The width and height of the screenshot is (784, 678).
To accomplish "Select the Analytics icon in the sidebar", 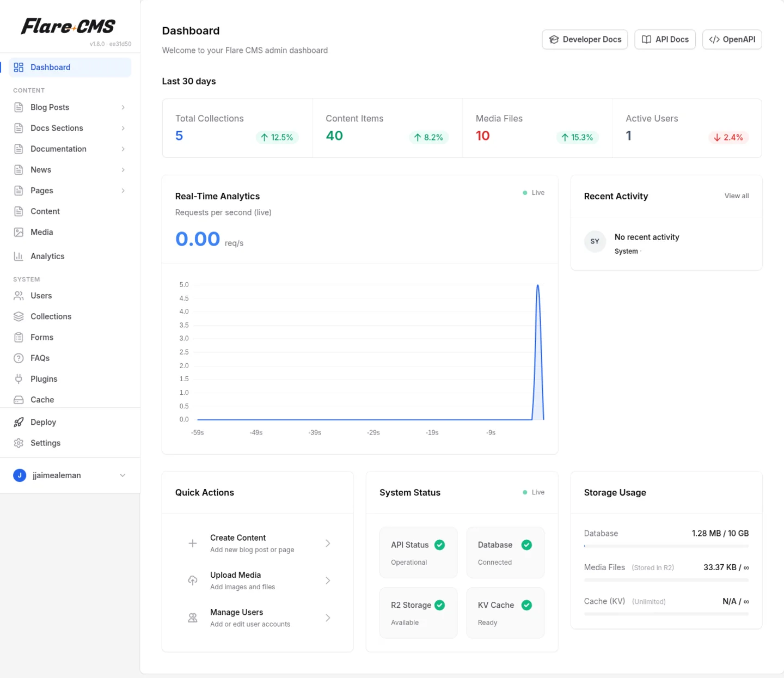I will (19, 256).
